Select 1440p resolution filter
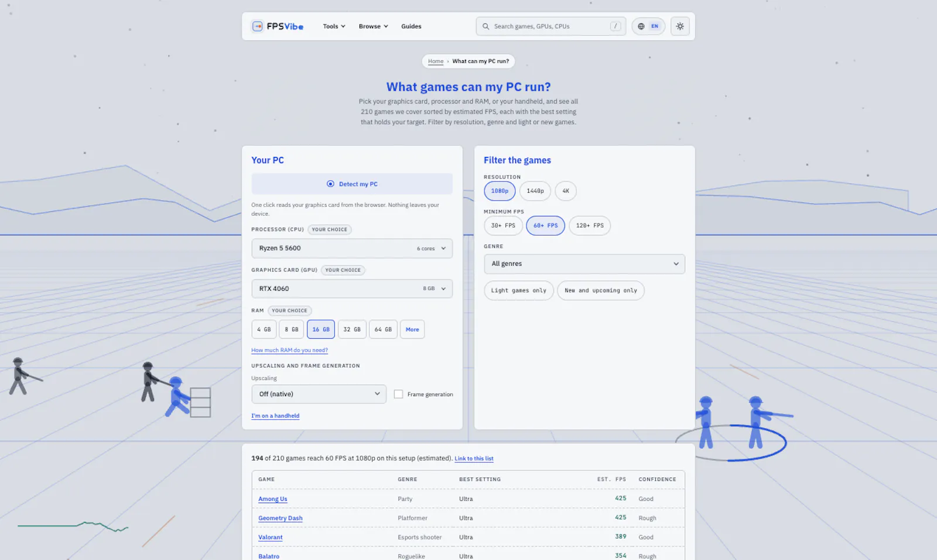This screenshot has width=937, height=560. click(x=535, y=191)
